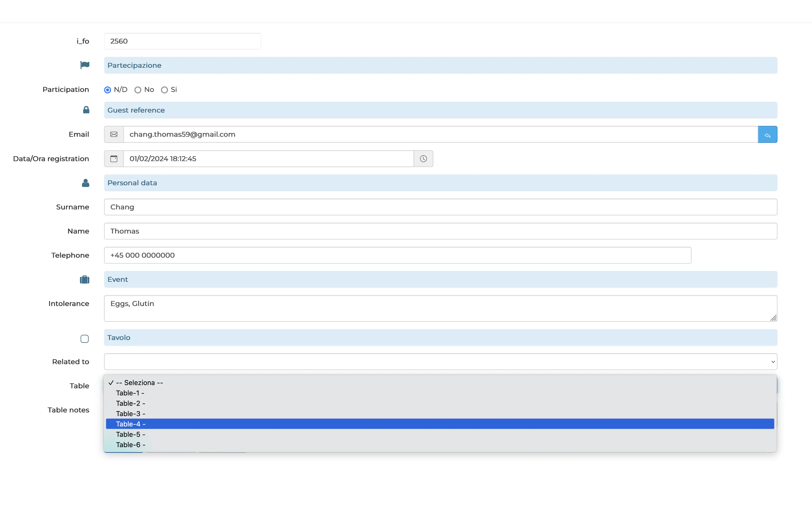
Task: Click the Table notes label
Action: pos(69,410)
